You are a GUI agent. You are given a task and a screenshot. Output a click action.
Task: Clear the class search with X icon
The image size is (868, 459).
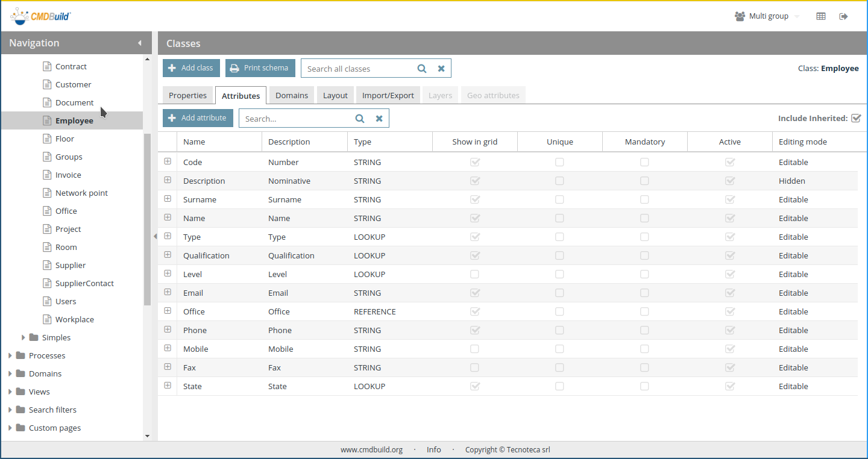pos(441,69)
